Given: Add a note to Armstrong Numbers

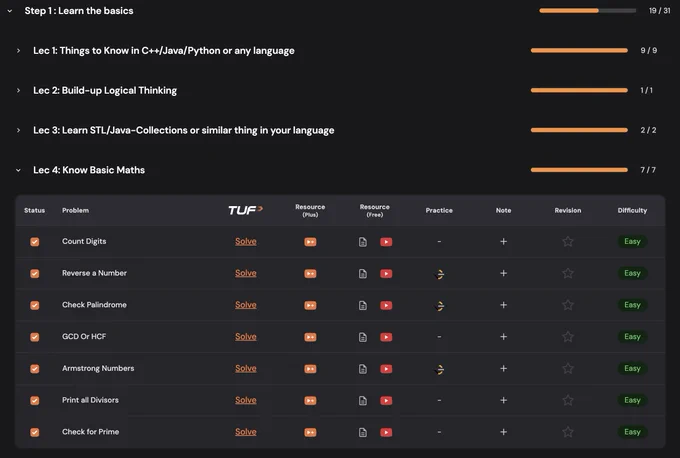Looking at the screenshot, I should 503,368.
